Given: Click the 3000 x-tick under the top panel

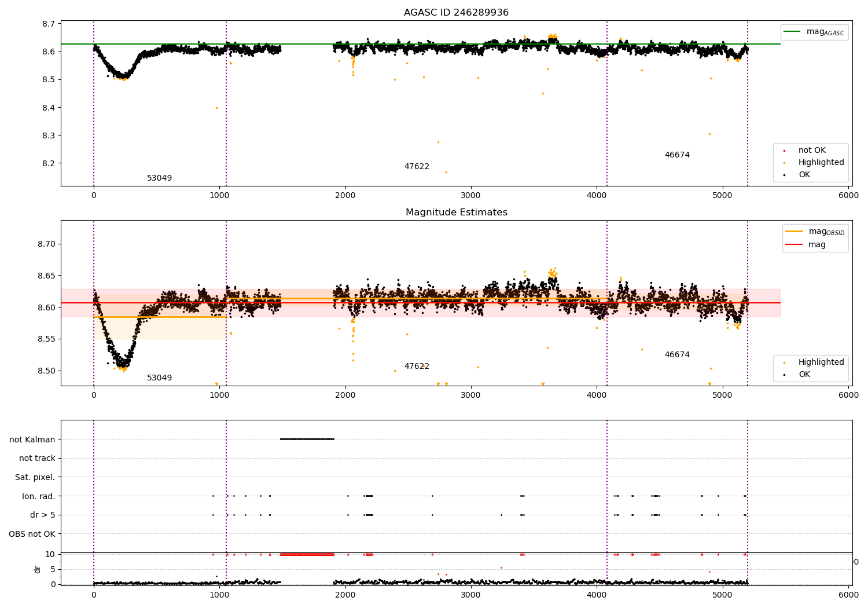Looking at the screenshot, I should pyautogui.click(x=471, y=196).
